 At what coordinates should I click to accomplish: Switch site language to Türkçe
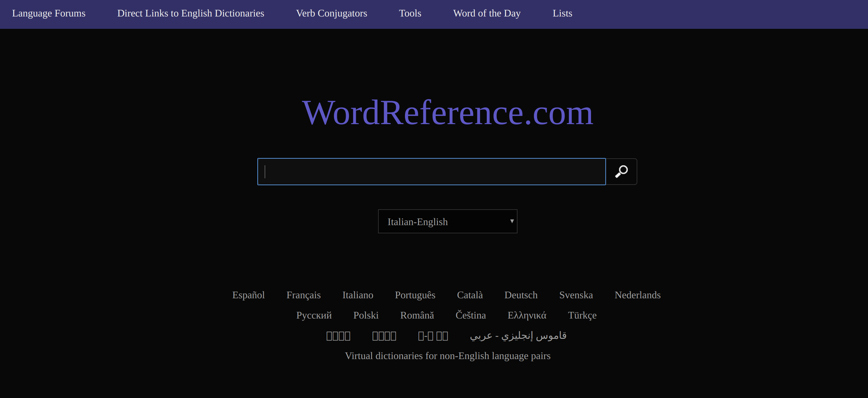tap(582, 315)
